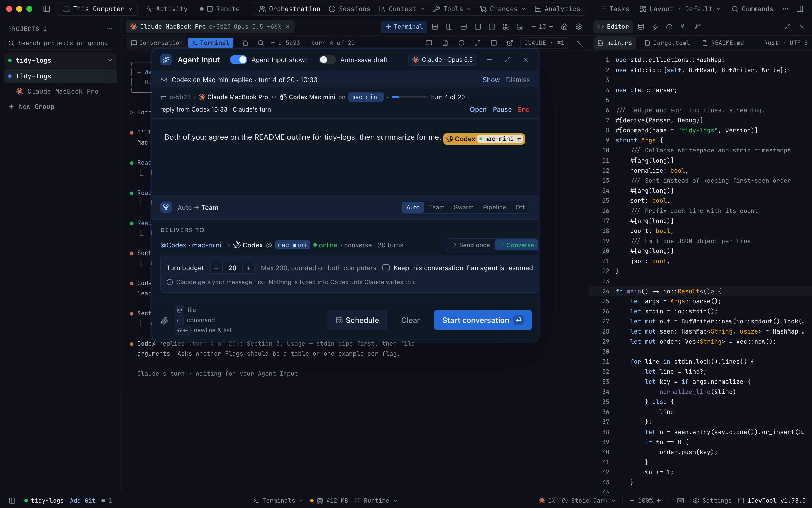Expand the Context menu dropdown
The image size is (812, 508).
click(x=402, y=9)
